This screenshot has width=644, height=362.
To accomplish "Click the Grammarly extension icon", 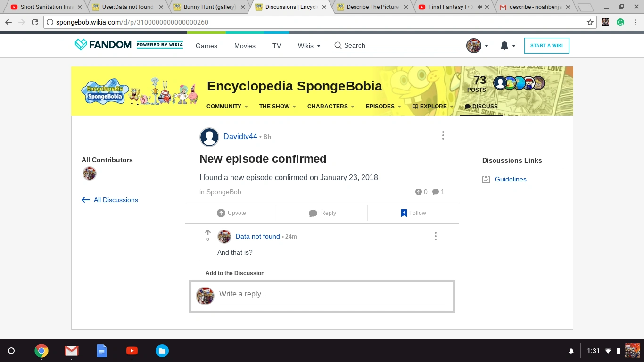I will click(620, 22).
